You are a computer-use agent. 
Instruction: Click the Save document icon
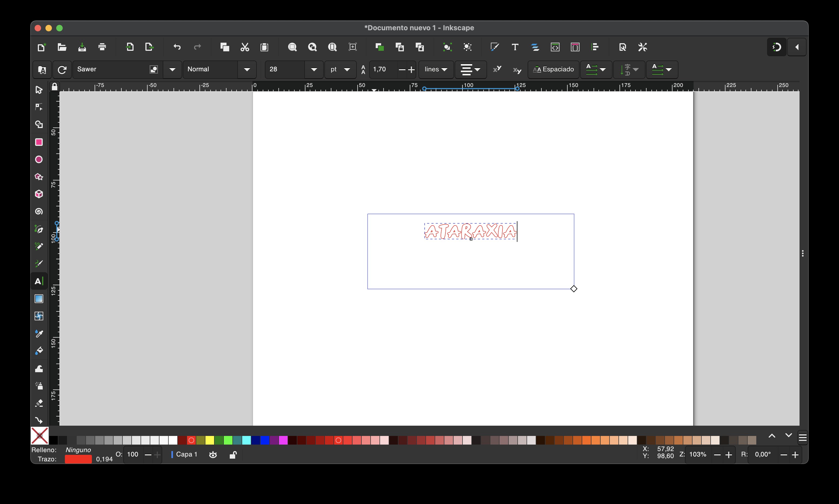(x=82, y=47)
